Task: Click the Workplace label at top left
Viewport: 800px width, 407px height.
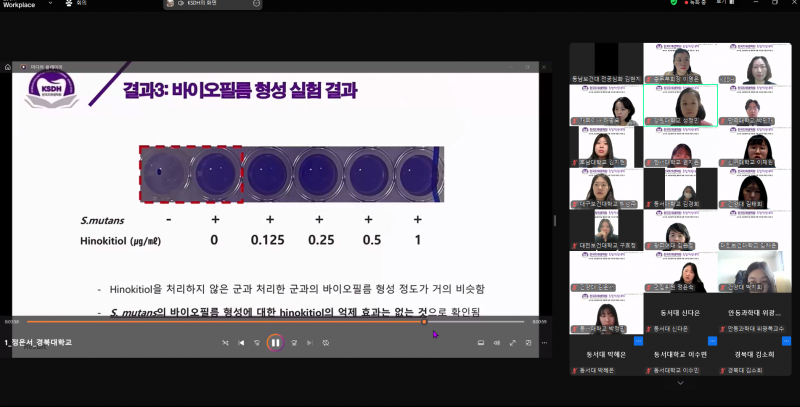Action: point(18,4)
